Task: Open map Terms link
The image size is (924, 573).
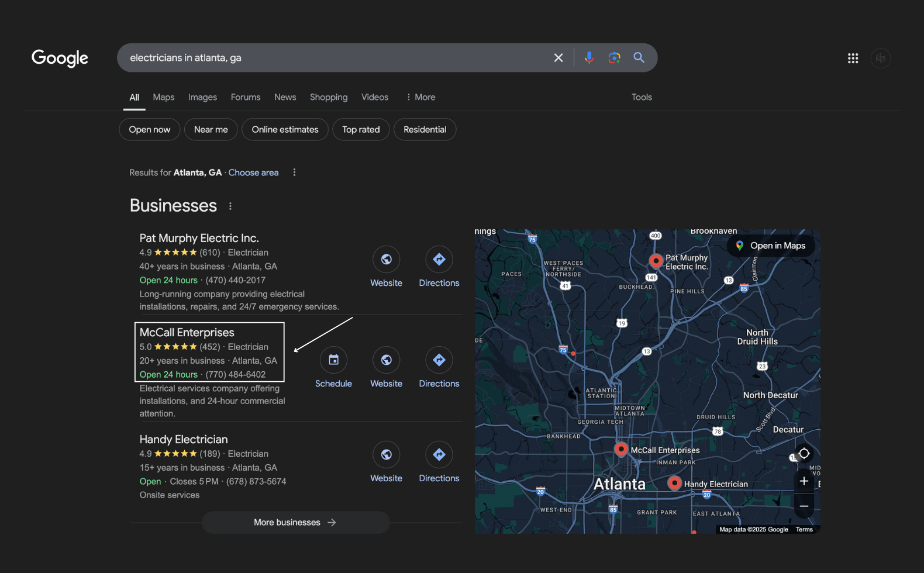Action: point(804,529)
